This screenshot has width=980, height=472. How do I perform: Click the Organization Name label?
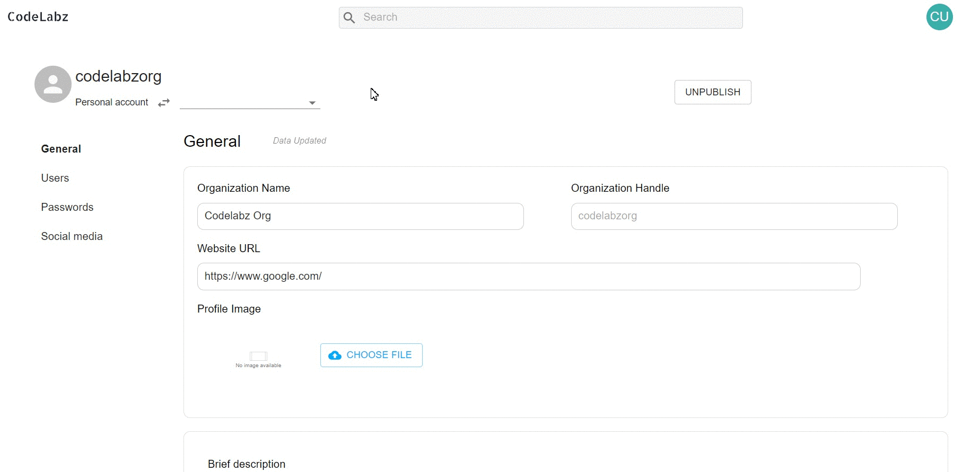coord(243,188)
